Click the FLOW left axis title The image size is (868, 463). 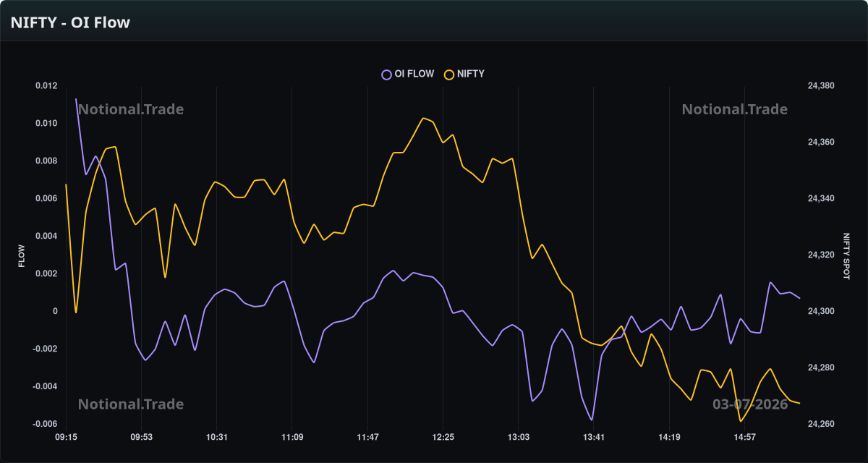coord(22,256)
